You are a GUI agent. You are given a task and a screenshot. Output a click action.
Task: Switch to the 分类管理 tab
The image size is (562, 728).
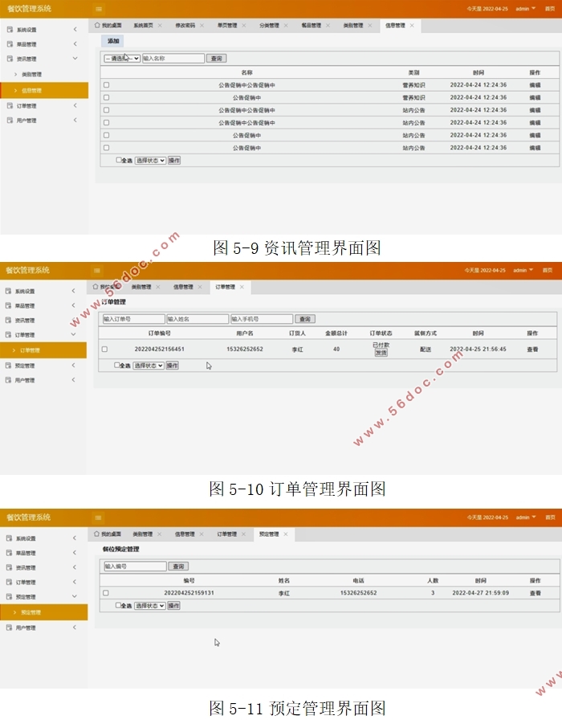pos(269,26)
